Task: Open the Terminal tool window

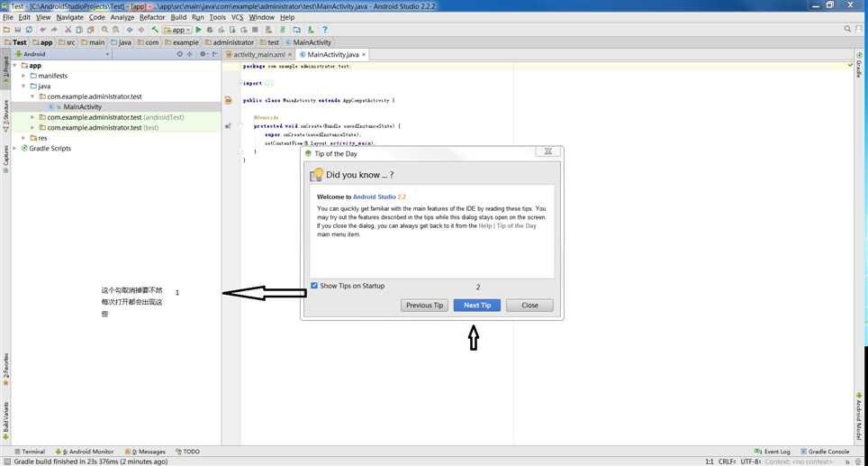Action: 30,452
